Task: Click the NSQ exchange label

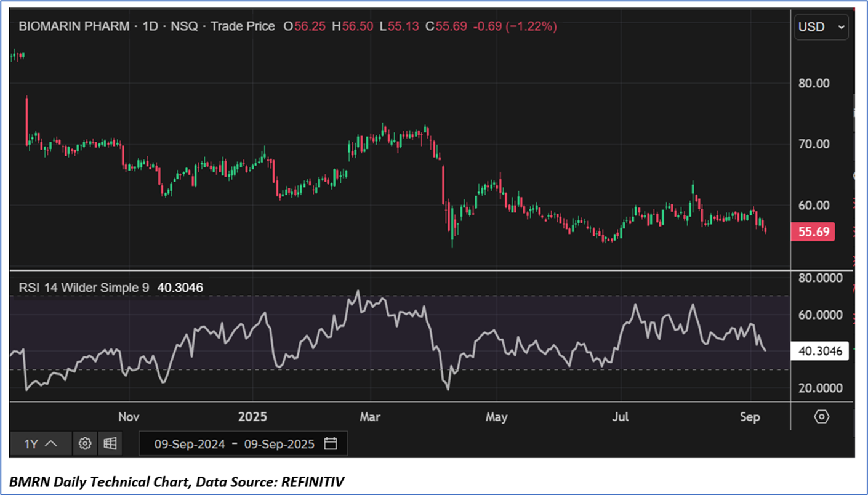Action: pos(184,26)
